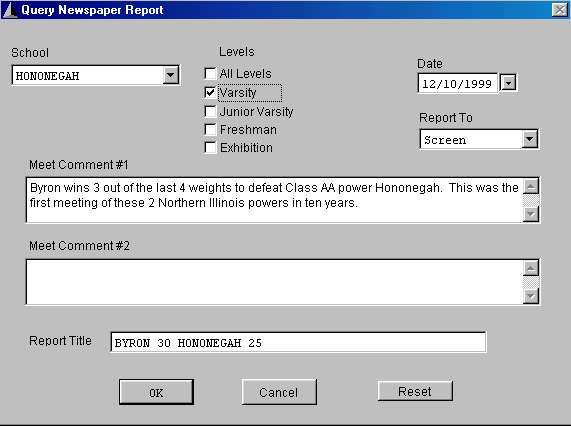Click the Report Title input field
Image resolution: width=571 pixels, height=426 pixels.
click(x=298, y=342)
